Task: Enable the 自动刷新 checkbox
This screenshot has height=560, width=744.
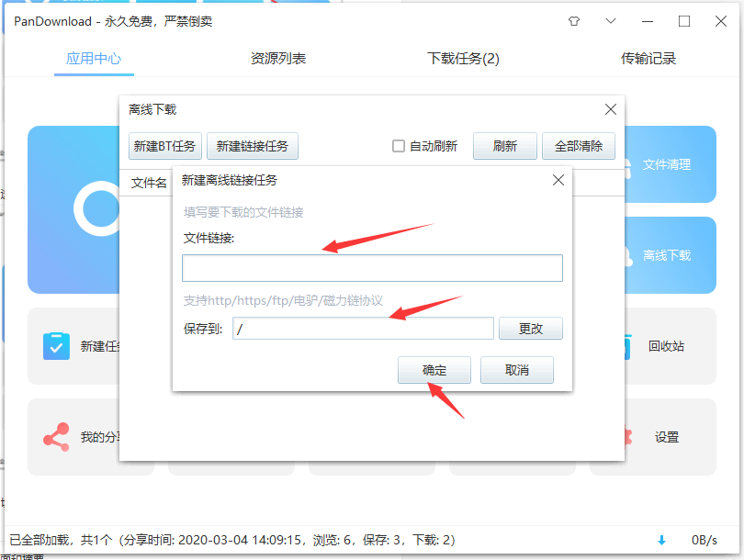Action: (399, 146)
